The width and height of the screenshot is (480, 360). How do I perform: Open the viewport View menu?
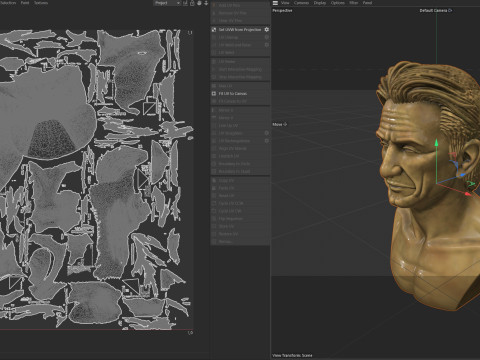(x=285, y=3)
